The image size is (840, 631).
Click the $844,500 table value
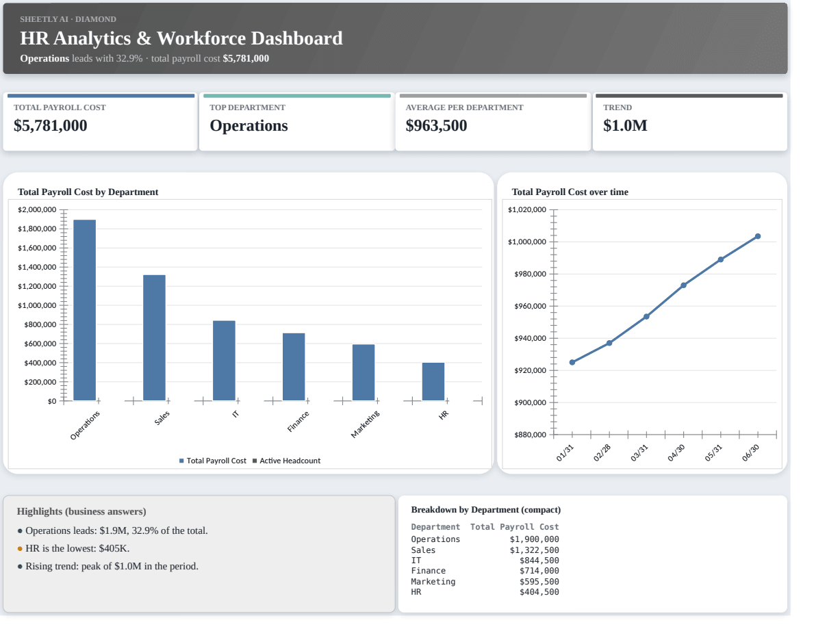click(539, 561)
